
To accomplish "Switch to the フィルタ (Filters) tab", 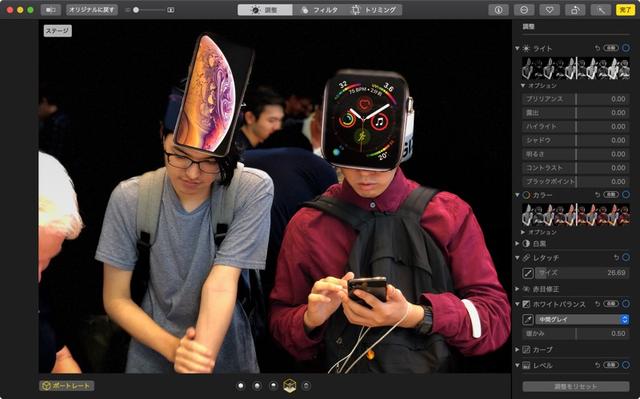I will (x=320, y=10).
